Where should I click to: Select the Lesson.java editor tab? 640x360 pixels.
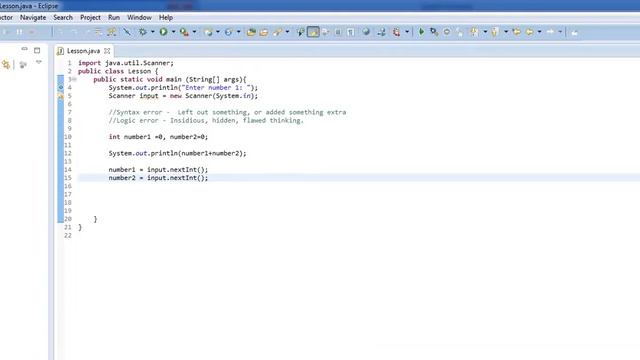click(x=83, y=51)
